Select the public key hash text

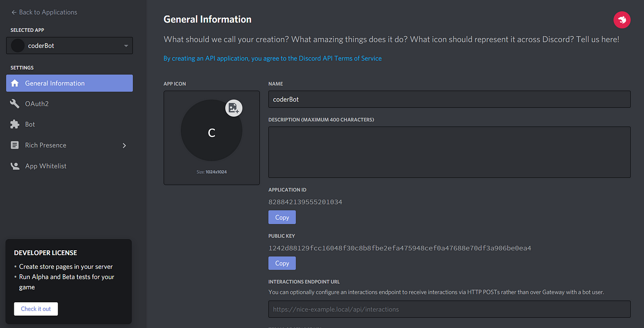coord(400,248)
